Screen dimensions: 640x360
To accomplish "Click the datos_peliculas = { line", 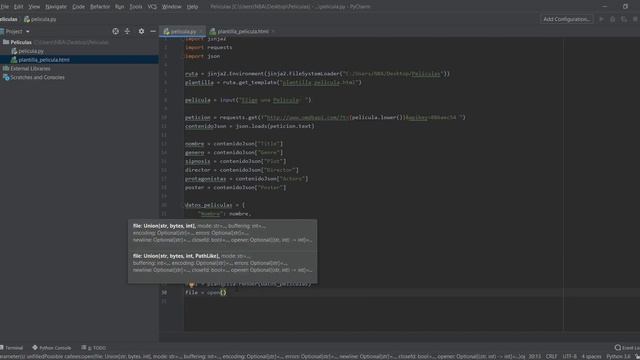I will (x=215, y=205).
